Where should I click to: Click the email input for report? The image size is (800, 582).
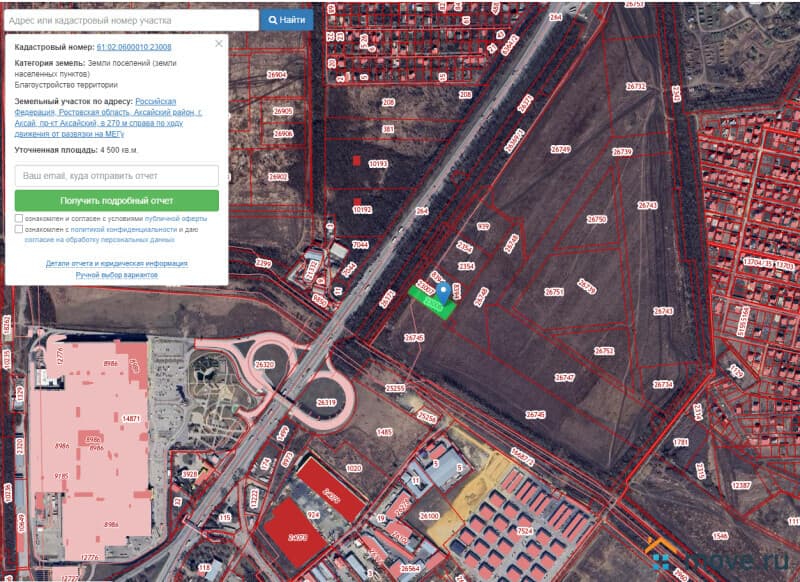click(116, 175)
